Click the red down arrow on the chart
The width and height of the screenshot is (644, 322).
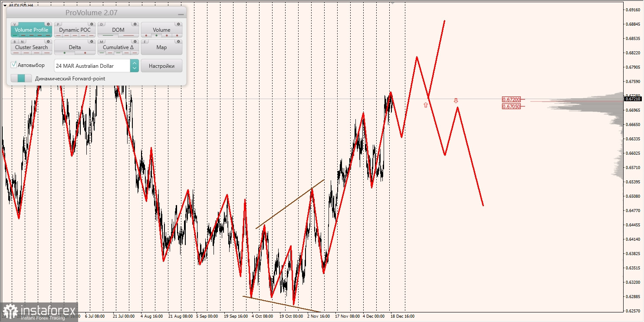click(456, 100)
